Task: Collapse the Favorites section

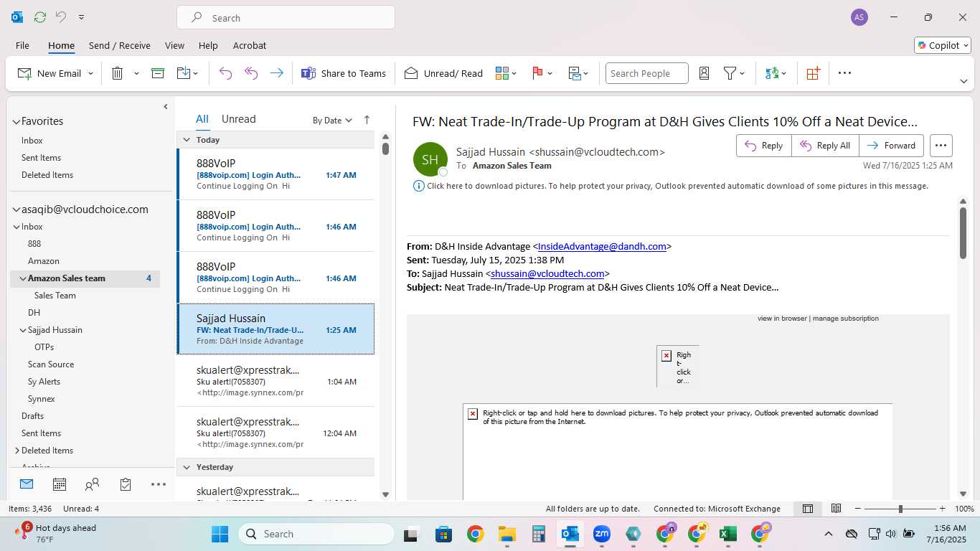Action: coord(17,122)
